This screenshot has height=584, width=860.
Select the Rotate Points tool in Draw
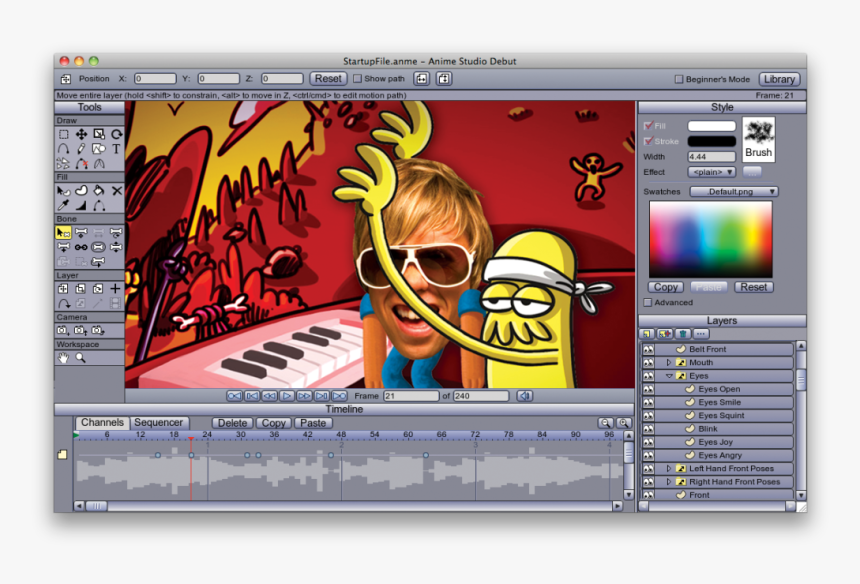(116, 134)
